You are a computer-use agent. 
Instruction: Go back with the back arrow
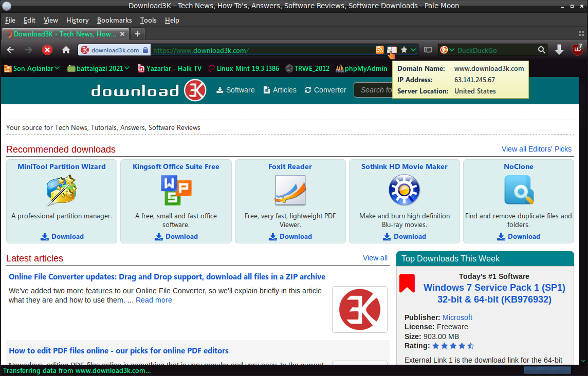[10, 50]
